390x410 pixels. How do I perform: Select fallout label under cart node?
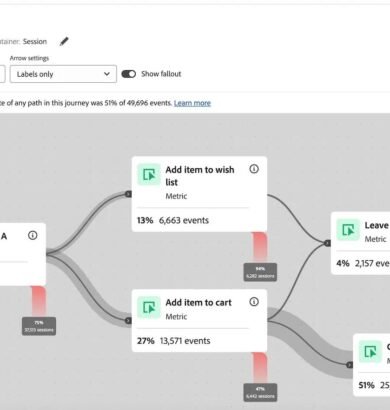[260, 392]
